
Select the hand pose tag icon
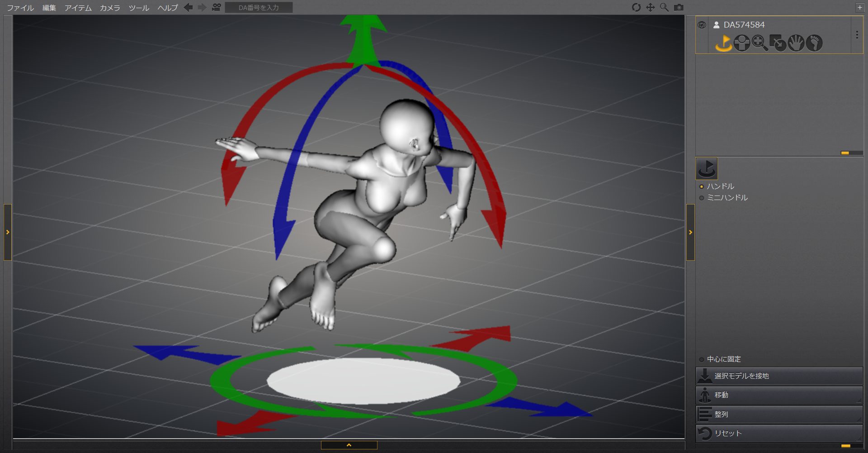[x=796, y=43]
